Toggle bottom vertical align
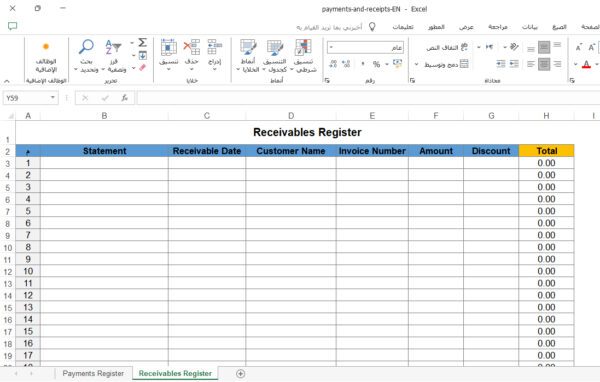This screenshot has width=600, height=382. pyautogui.click(x=531, y=48)
